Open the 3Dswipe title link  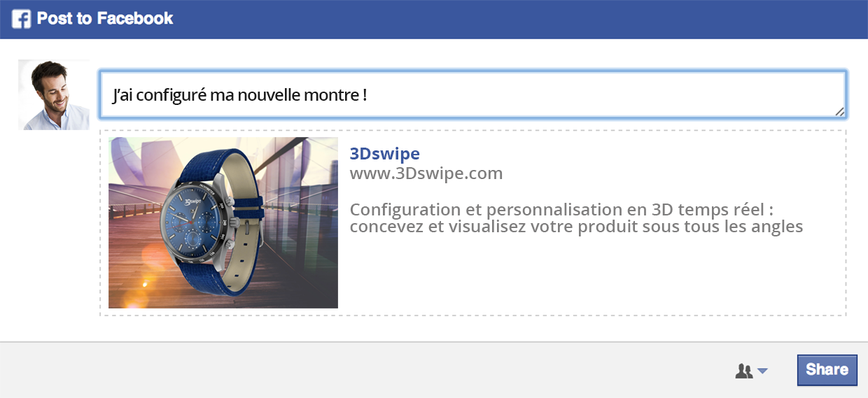[384, 153]
